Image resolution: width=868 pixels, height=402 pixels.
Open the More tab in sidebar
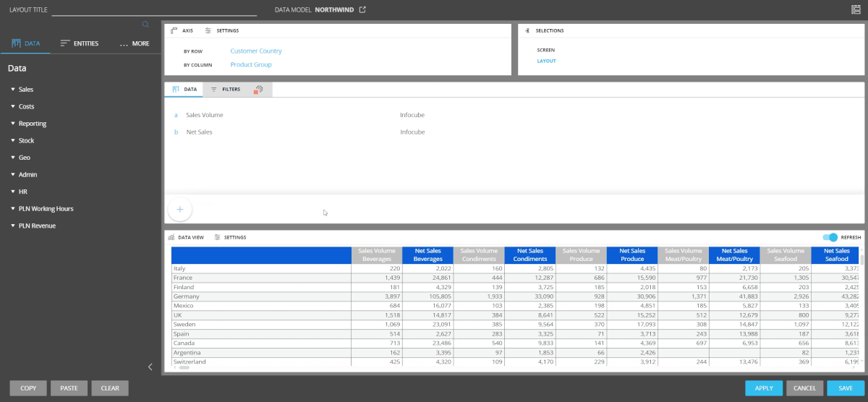[135, 43]
